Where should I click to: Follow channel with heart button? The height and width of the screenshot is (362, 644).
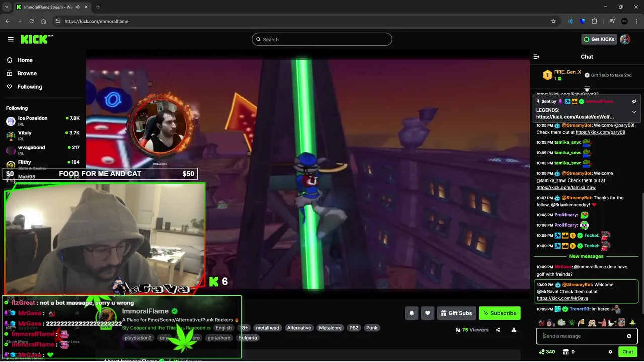click(428, 313)
